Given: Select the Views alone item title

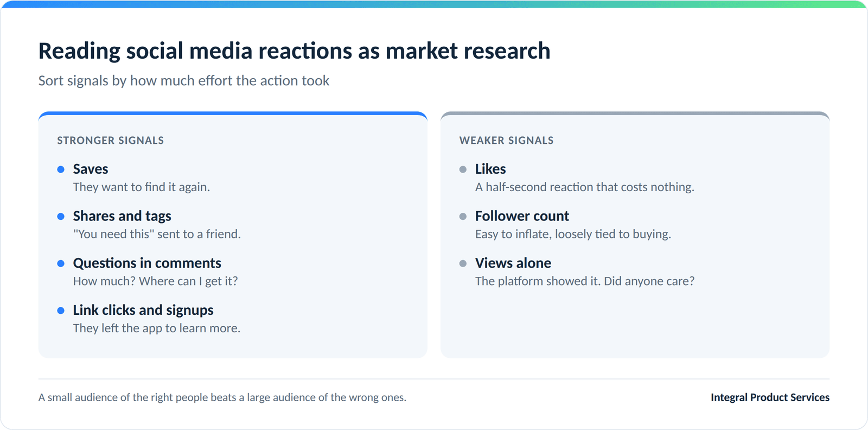Looking at the screenshot, I should click(x=513, y=263).
